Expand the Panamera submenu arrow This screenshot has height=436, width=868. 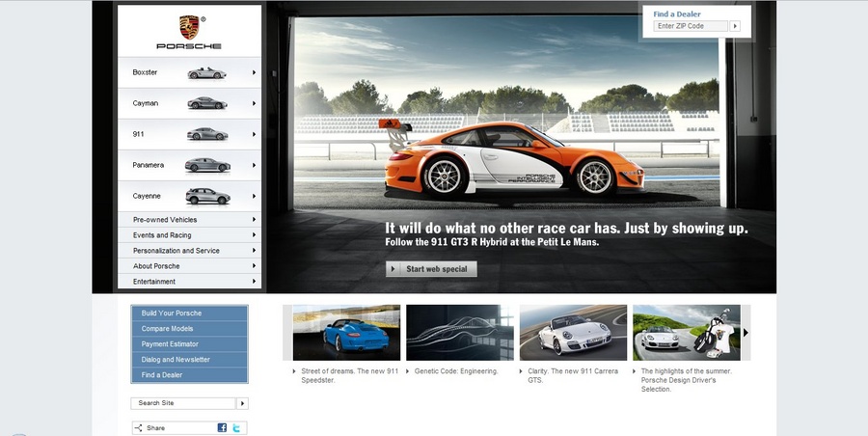pyautogui.click(x=255, y=165)
